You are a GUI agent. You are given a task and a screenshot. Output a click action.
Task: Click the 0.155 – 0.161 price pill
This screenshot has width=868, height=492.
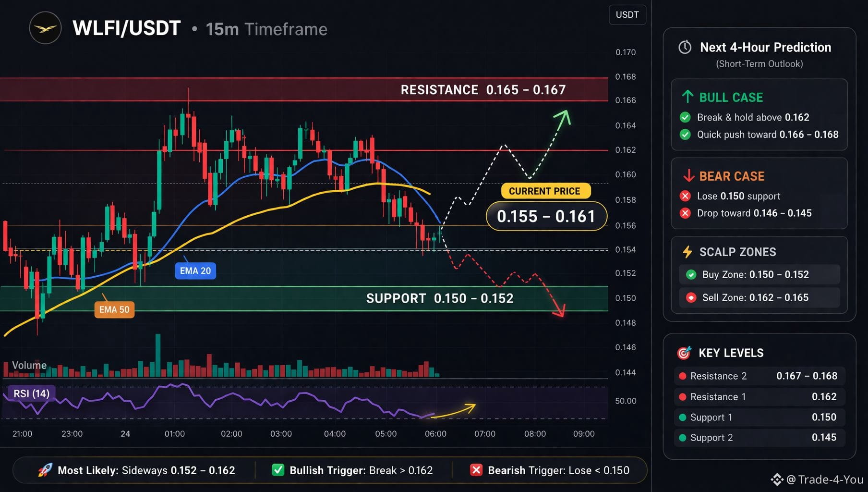click(546, 216)
